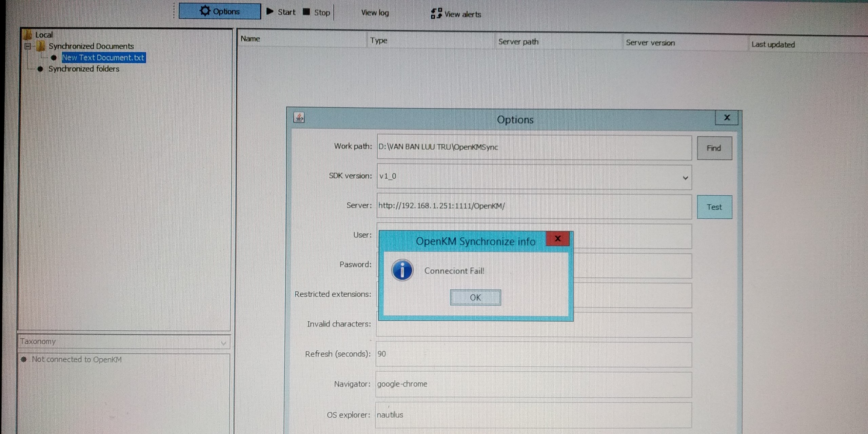Click the Local folder icon in tree
Image resolution: width=868 pixels, height=434 pixels.
point(27,34)
